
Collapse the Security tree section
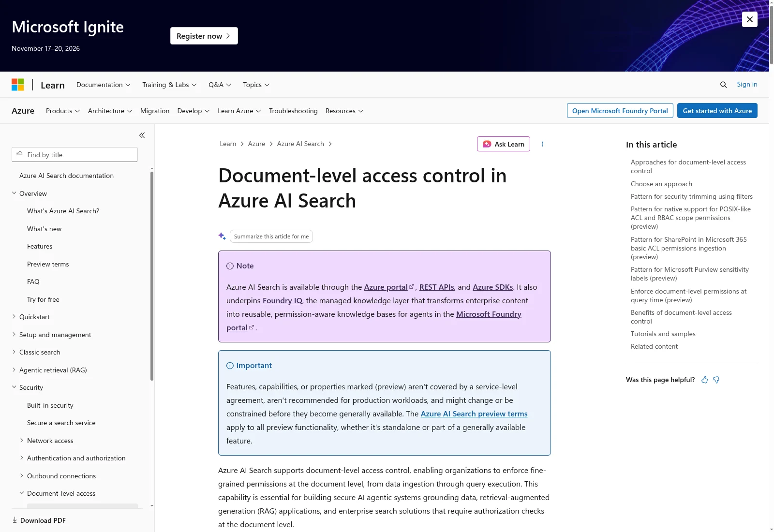tap(14, 387)
